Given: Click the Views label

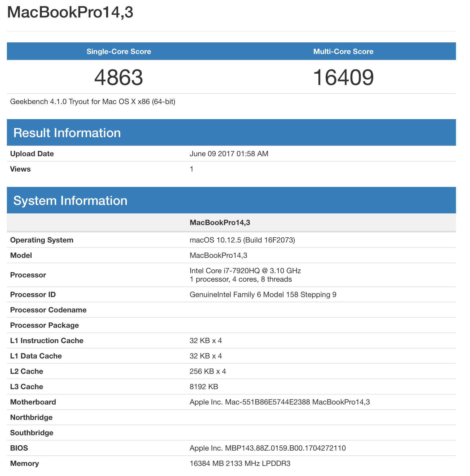Looking at the screenshot, I should point(20,169).
